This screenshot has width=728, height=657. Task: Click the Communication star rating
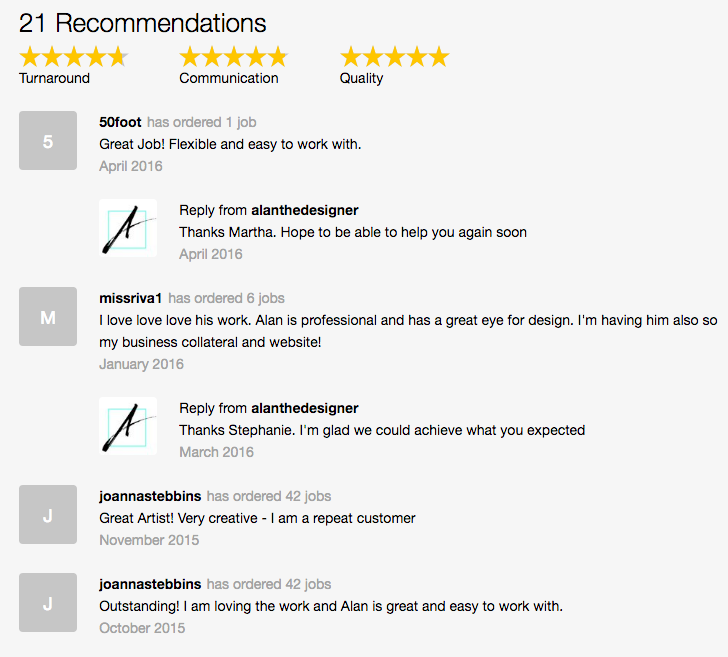(234, 57)
